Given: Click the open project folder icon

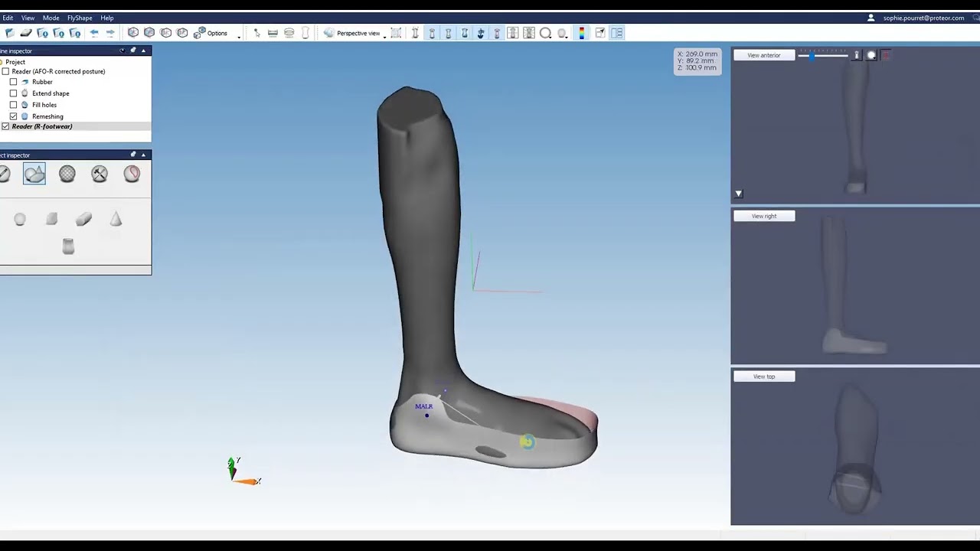Looking at the screenshot, I should click(x=9, y=33).
